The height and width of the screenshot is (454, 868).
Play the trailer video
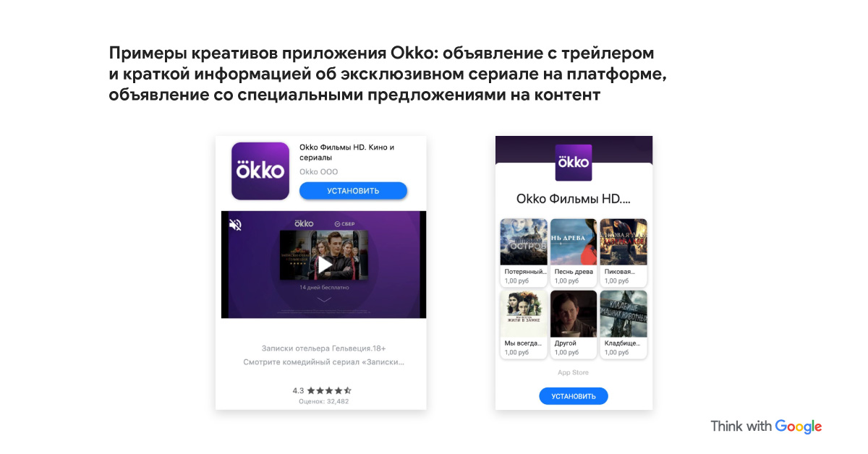click(x=324, y=265)
